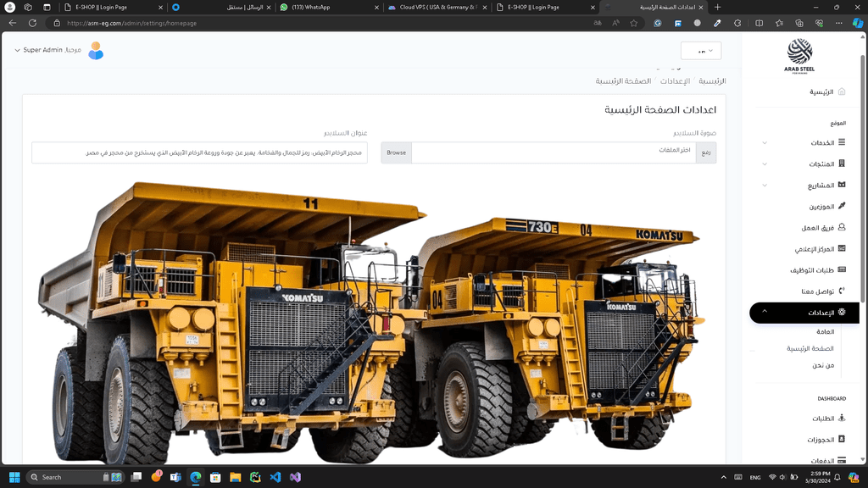
Task: Expand the الخدمات services submenu chevron
Action: 765,142
